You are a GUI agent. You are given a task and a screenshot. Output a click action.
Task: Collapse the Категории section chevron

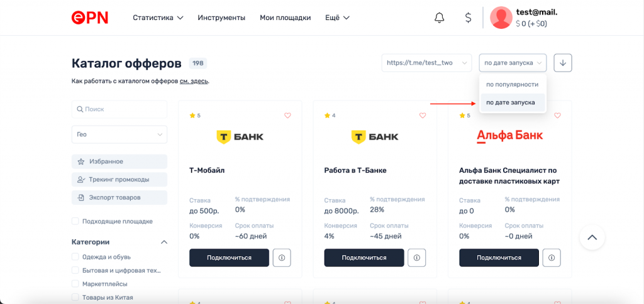coord(164,242)
